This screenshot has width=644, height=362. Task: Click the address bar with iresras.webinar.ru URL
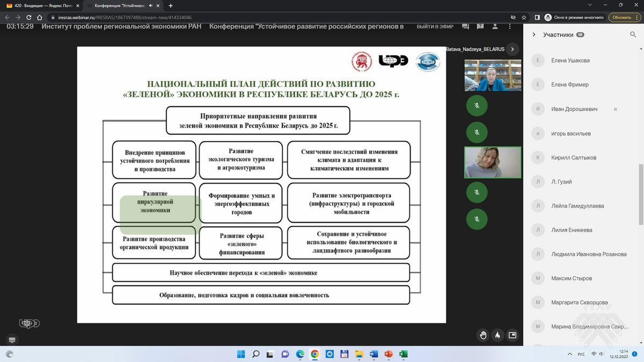tap(279, 17)
